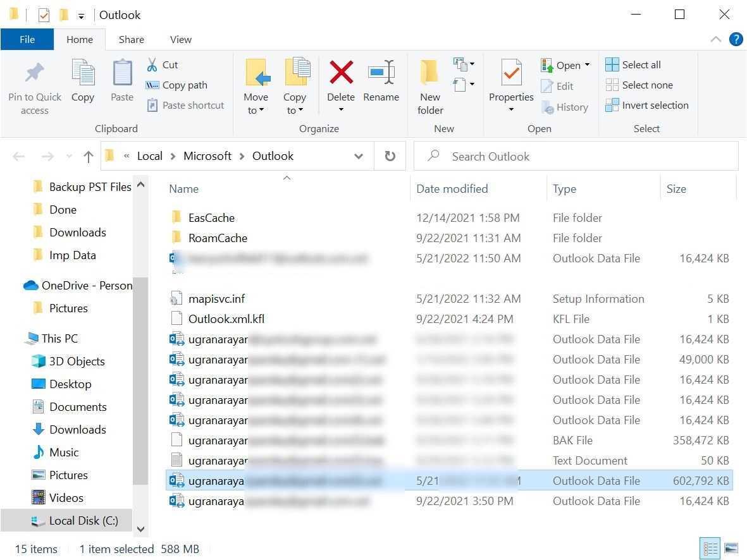Open the Move to folder command

click(x=256, y=87)
